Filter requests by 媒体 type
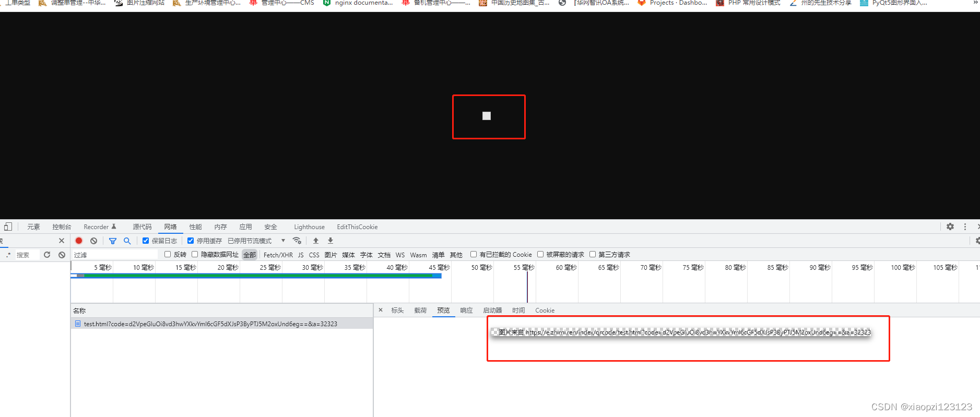Image resolution: width=980 pixels, height=417 pixels. point(348,255)
